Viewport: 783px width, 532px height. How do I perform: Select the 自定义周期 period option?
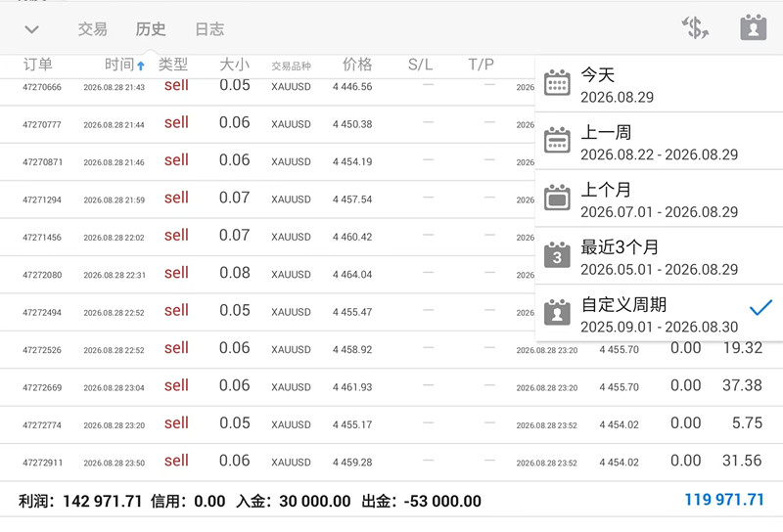[659, 313]
